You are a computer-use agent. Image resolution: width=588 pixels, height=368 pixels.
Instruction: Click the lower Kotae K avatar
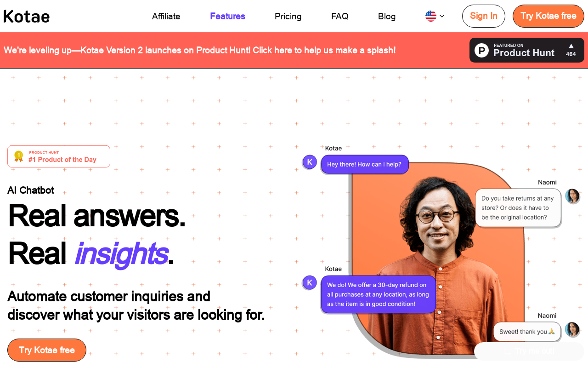tap(310, 282)
